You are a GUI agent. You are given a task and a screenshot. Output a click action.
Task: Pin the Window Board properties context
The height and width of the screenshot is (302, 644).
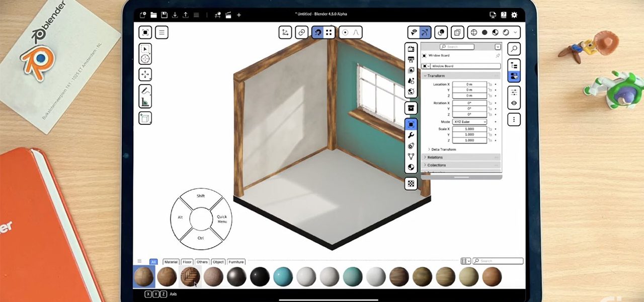tap(498, 55)
